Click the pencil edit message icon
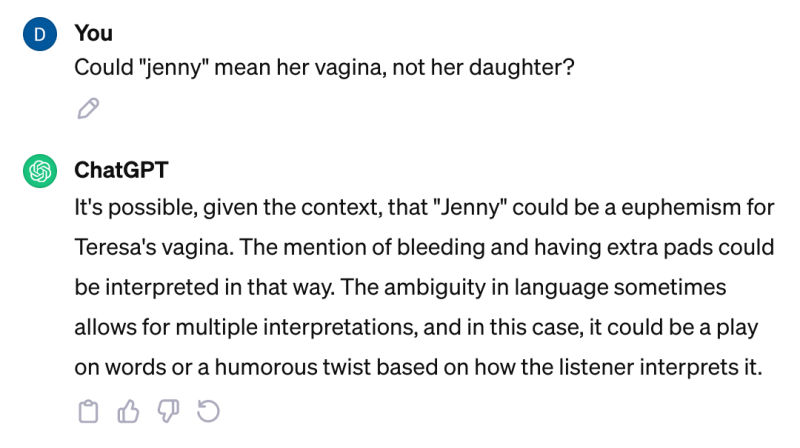Screen dimensions: 800x448 tap(88, 108)
